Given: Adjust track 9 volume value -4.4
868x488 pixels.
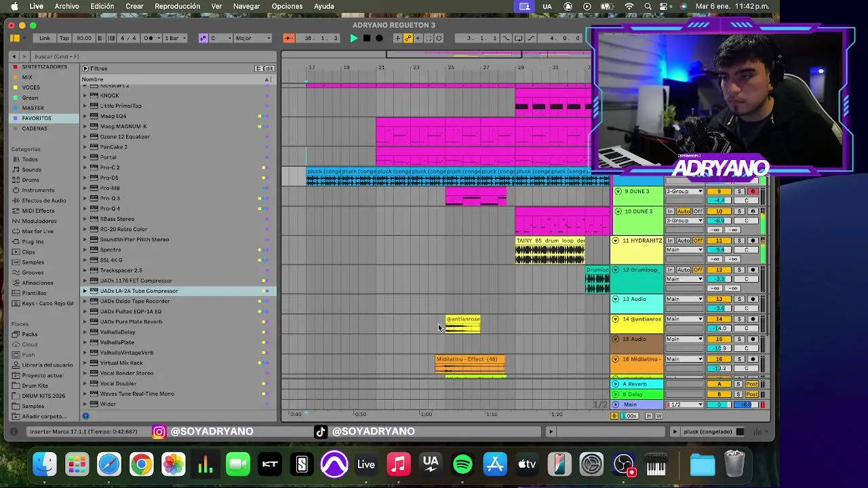Looking at the screenshot, I should pyautogui.click(x=719, y=201).
